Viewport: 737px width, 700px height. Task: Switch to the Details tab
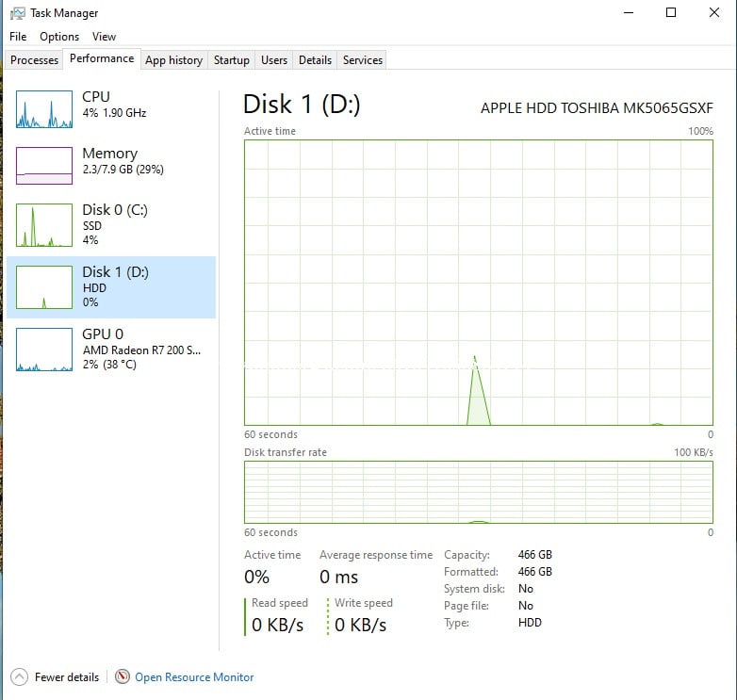315,60
